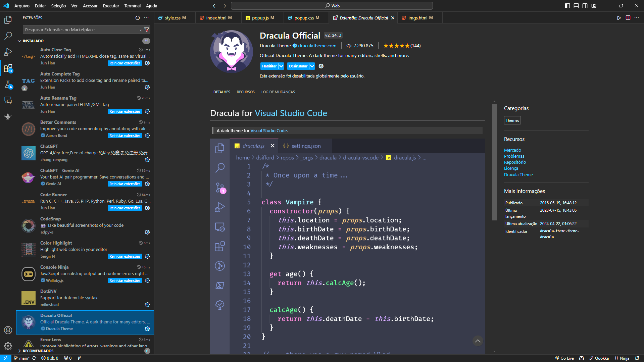Customize layout from title bar
The image size is (644, 362).
[x=594, y=6]
